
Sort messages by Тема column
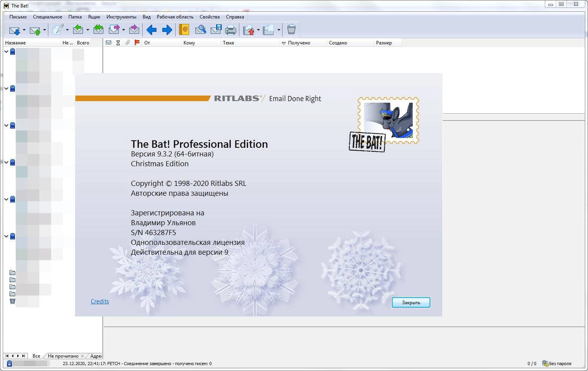(250, 43)
